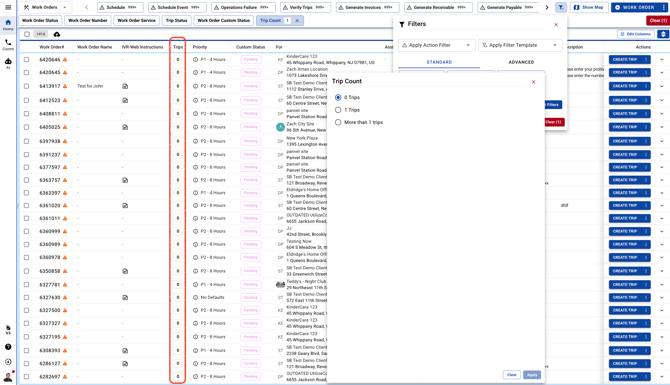Expand row details for work order 6413917
The image size is (670, 385).
point(662,86)
